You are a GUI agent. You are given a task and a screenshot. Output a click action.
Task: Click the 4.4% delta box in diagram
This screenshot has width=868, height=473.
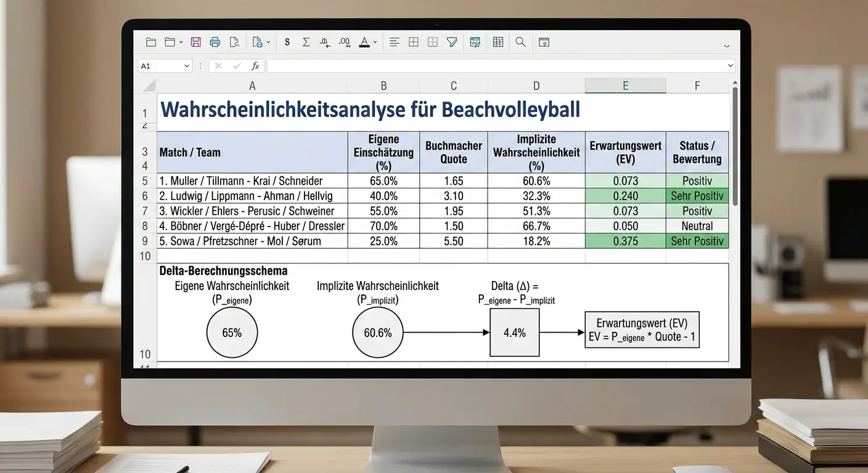[x=515, y=333]
